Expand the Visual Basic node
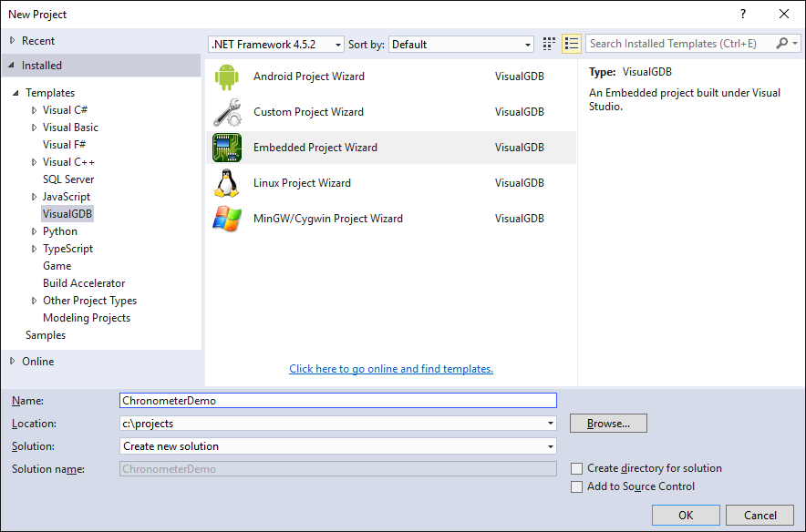 (35, 128)
